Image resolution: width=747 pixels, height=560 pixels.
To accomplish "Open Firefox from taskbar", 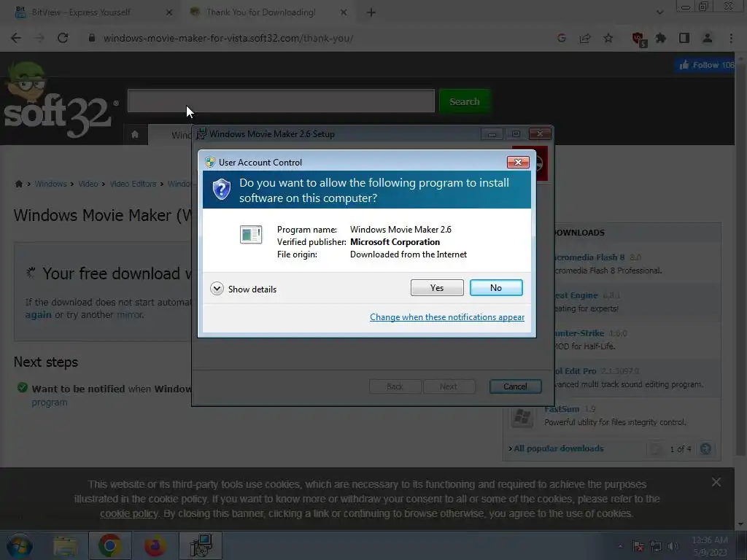I will [155, 545].
